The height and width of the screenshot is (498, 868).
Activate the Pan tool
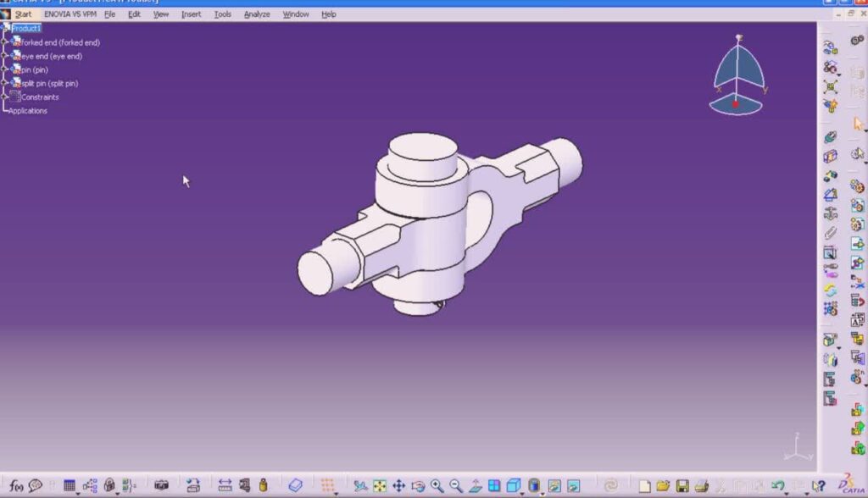pos(398,486)
